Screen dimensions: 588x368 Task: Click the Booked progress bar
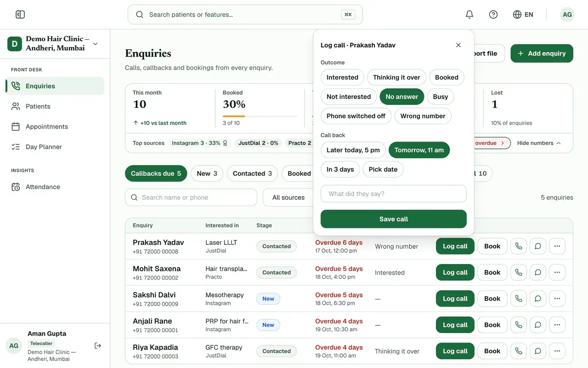point(260,116)
